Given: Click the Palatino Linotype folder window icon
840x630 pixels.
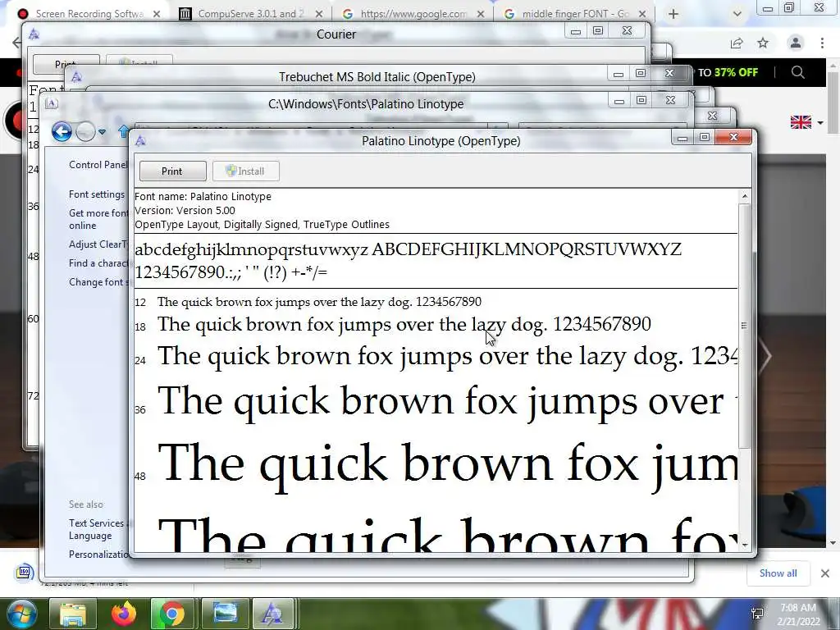Looking at the screenshot, I should [x=52, y=103].
